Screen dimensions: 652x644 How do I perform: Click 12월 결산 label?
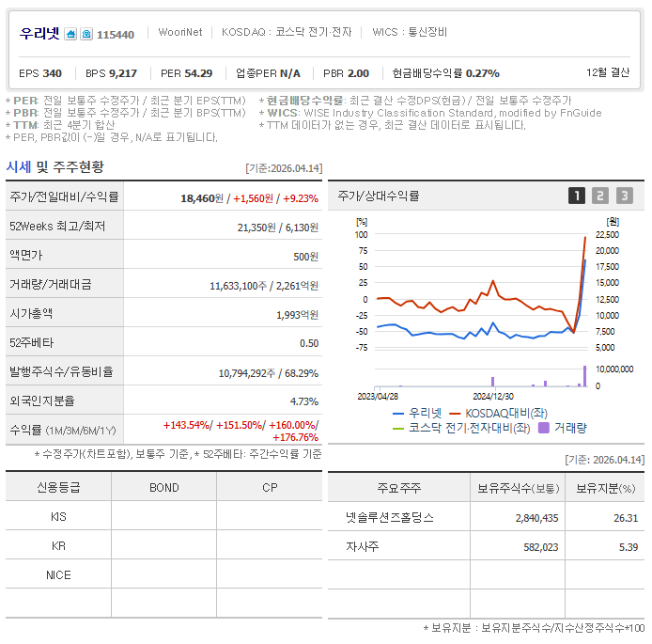point(608,72)
